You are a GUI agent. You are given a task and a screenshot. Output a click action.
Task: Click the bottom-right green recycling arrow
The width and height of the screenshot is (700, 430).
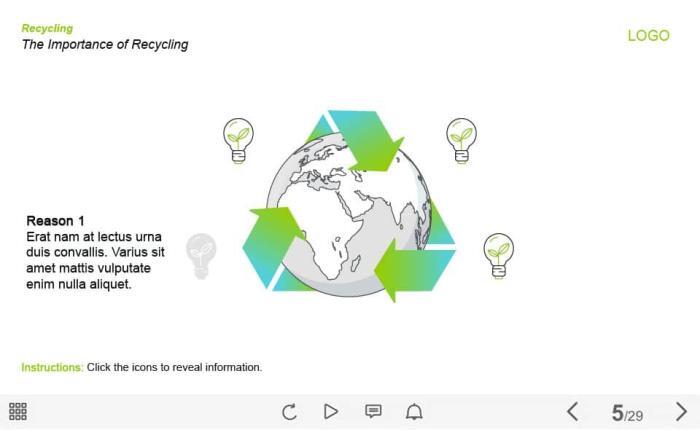412,268
